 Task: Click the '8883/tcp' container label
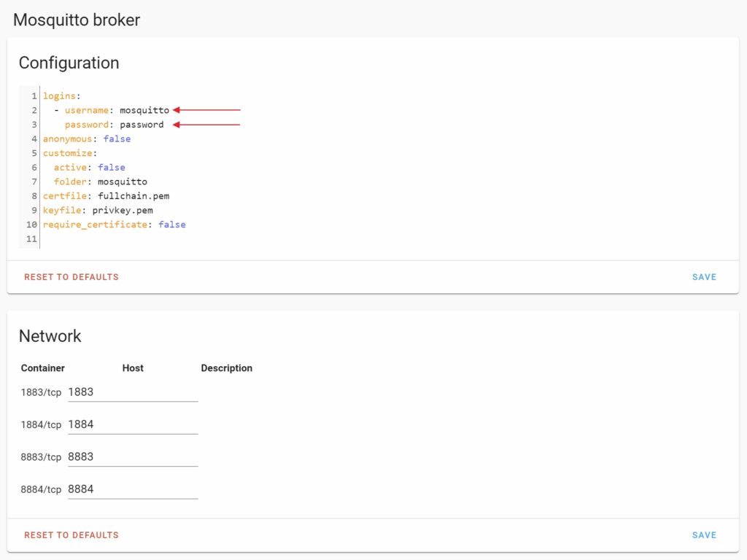pyautogui.click(x=41, y=457)
